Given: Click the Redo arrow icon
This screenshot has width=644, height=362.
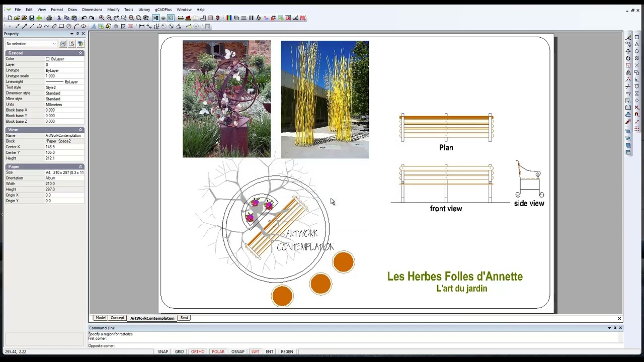Looking at the screenshot, I should pyautogui.click(x=92, y=18).
